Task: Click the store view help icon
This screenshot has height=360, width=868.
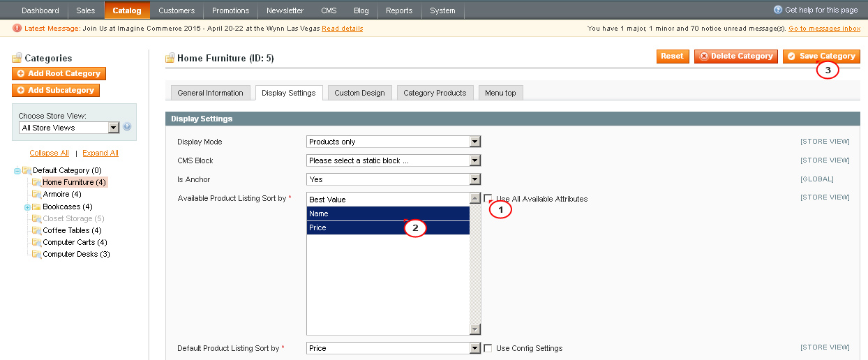Action: 127,127
